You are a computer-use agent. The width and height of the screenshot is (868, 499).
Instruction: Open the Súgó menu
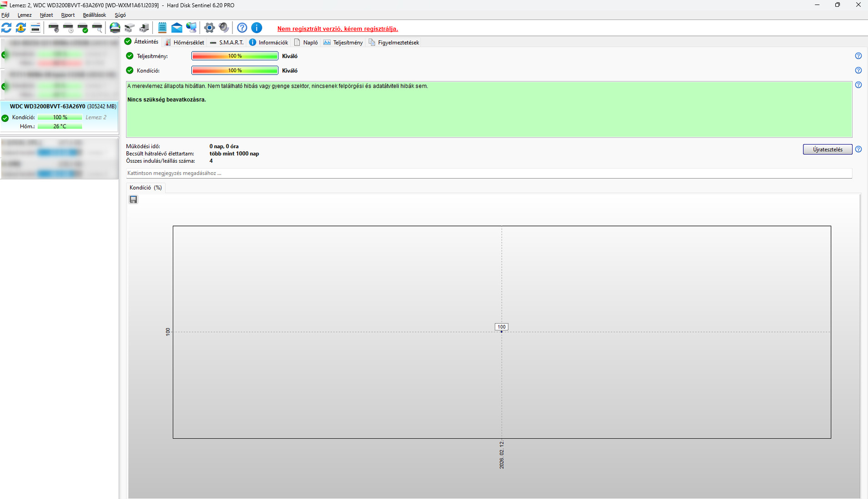[120, 15]
